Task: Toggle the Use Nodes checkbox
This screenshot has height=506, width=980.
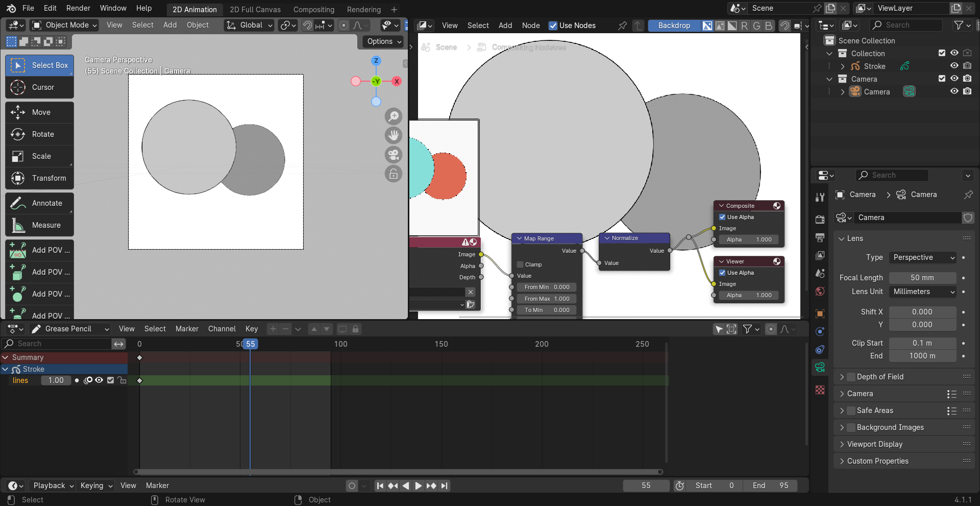Action: (x=553, y=26)
